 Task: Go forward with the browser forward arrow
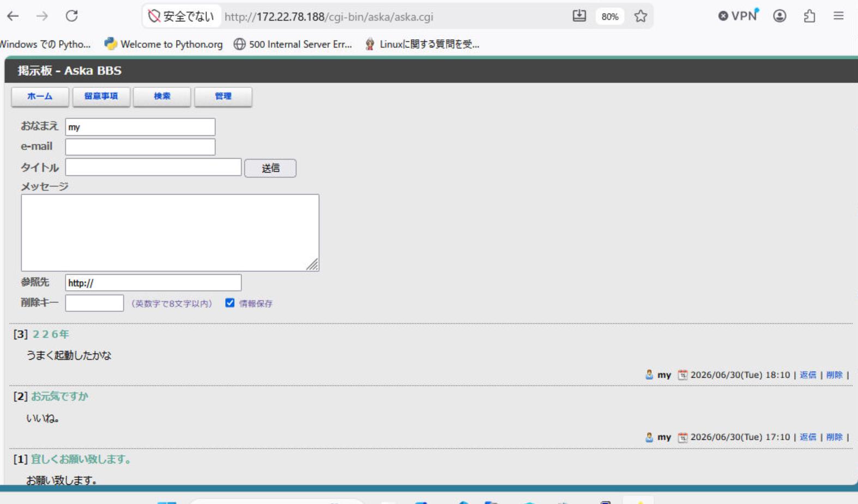(42, 16)
